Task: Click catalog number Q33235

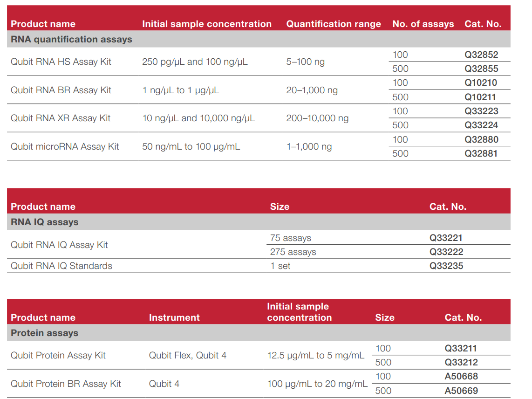Action: tap(446, 266)
